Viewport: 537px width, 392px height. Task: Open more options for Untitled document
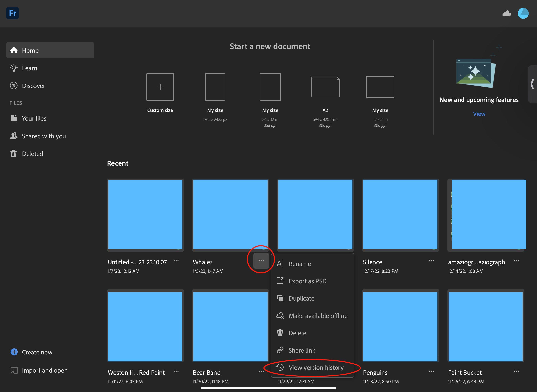(x=176, y=261)
